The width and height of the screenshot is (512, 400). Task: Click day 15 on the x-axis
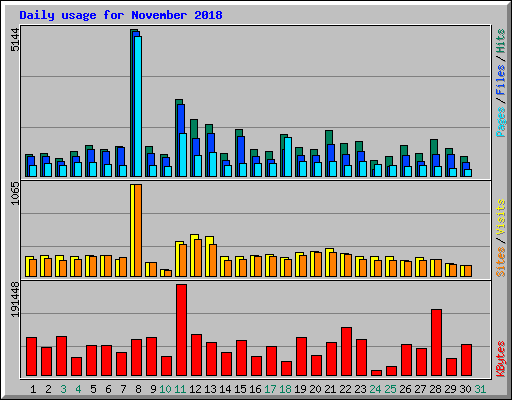pos(240,389)
